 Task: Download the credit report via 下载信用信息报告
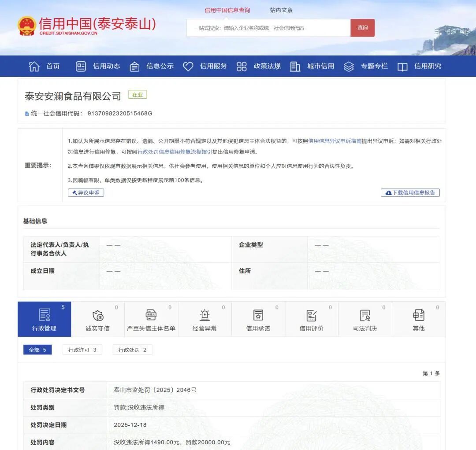(x=410, y=193)
